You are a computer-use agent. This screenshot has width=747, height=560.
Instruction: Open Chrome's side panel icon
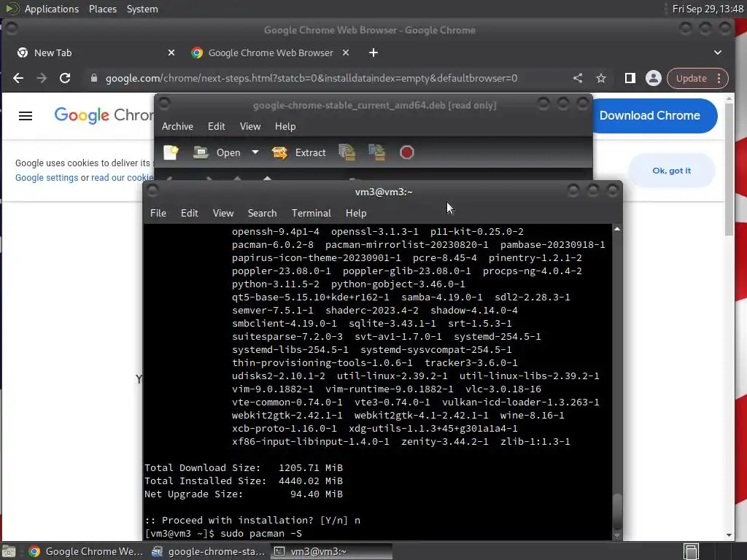click(x=630, y=78)
